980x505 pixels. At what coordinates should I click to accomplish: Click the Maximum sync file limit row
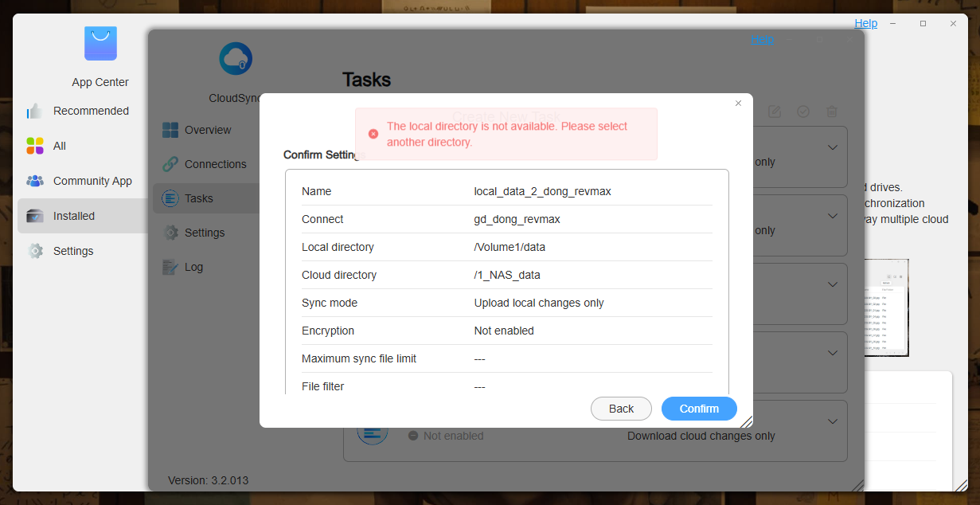pos(506,358)
